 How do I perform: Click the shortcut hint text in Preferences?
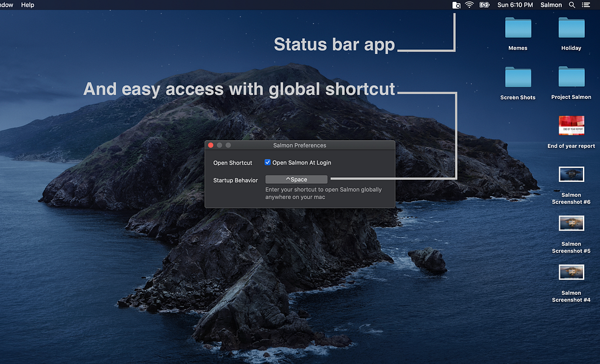[x=323, y=193]
